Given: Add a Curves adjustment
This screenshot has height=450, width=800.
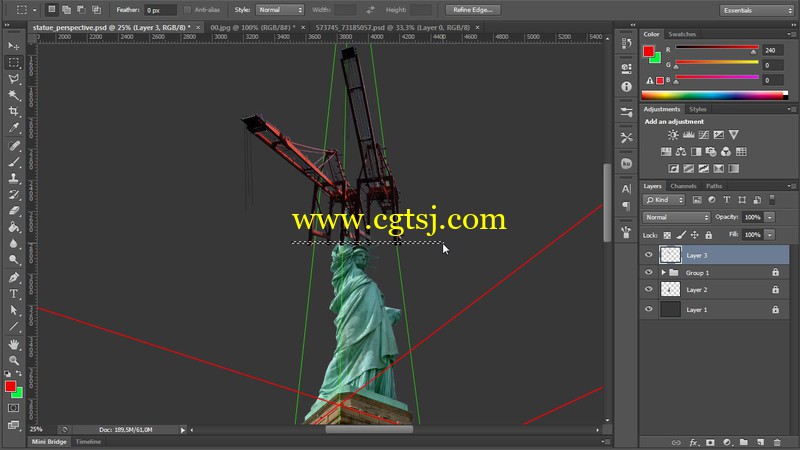Looking at the screenshot, I should pos(704,135).
